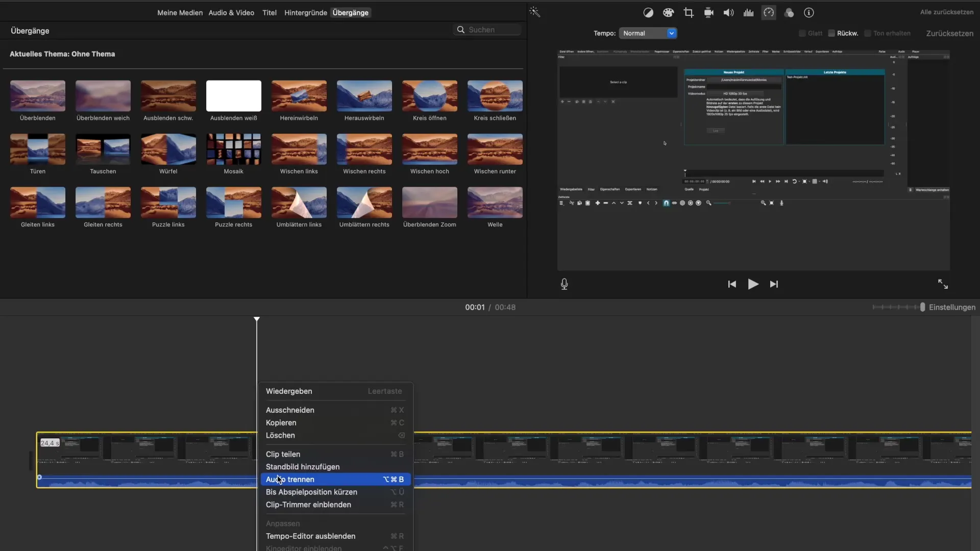This screenshot has width=980, height=551.
Task: Select the Wischen links transition
Action: 299,149
